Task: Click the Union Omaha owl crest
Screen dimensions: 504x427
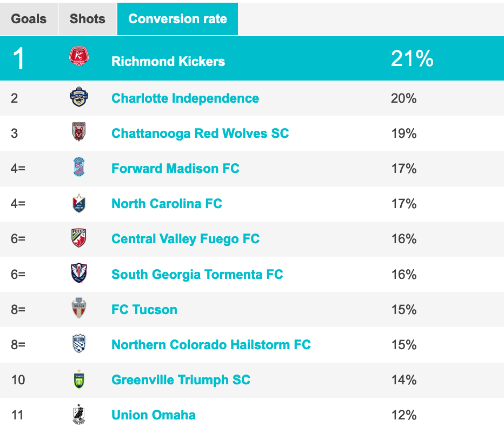Action: [79, 415]
